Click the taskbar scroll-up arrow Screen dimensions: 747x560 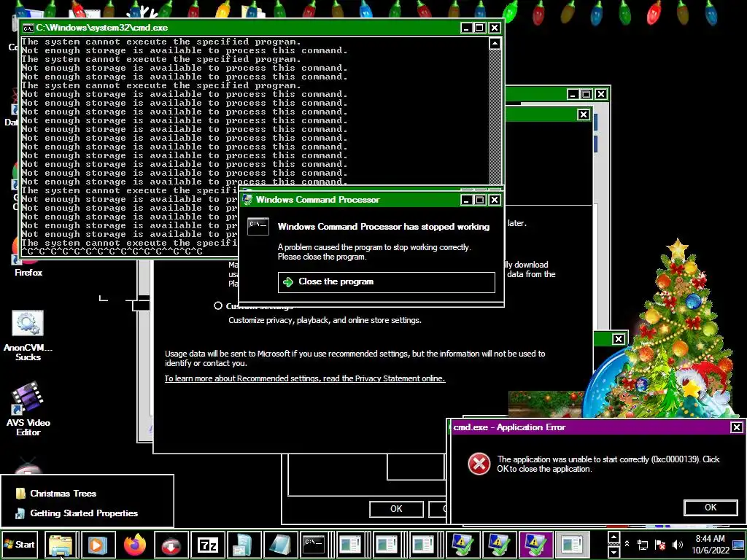(x=614, y=537)
